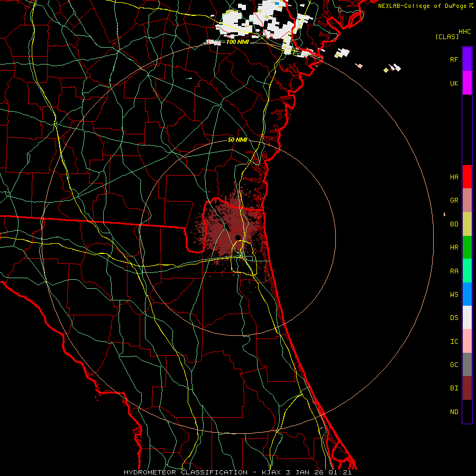The image size is (476, 476).
Task: Click the 'HA' legend label
Action: [x=454, y=177]
